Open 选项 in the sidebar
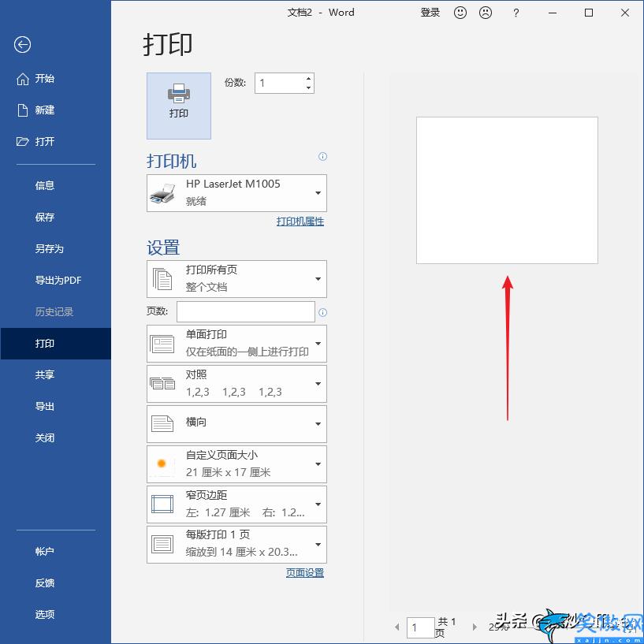This screenshot has height=644, width=644. [55, 615]
